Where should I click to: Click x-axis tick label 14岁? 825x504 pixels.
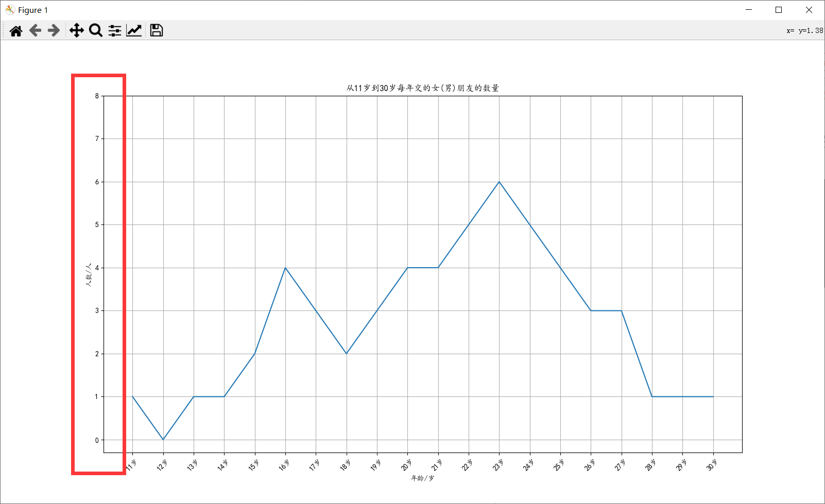222,465
